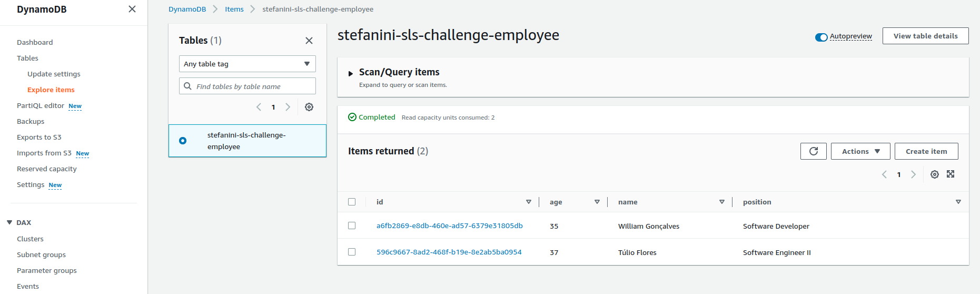This screenshot has height=294, width=980.
Task: Click the age value 35
Action: click(554, 226)
